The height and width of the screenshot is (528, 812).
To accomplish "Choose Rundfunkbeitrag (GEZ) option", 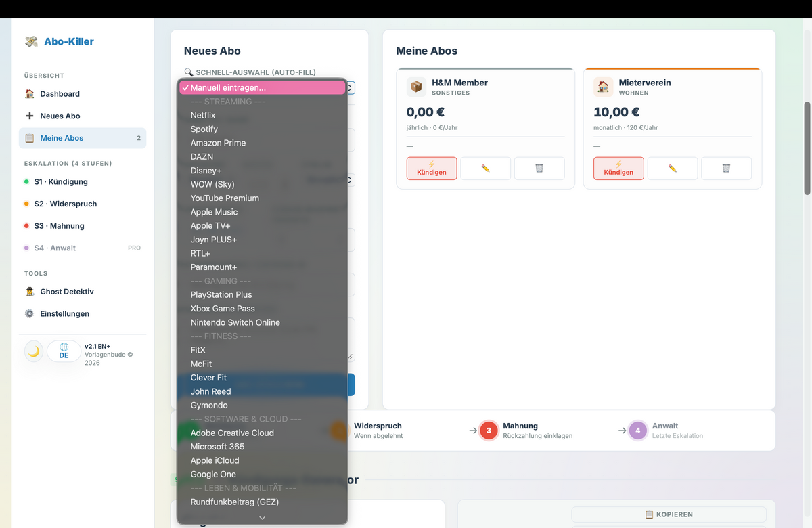I will point(263,502).
